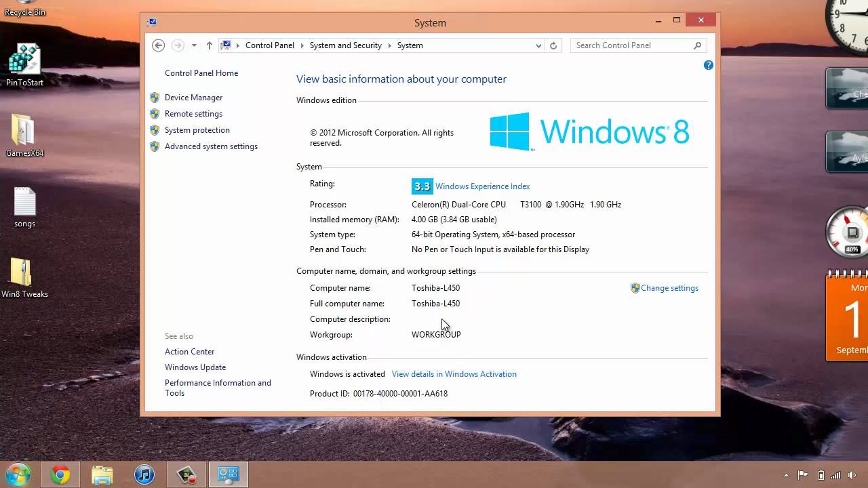
Task: Open recent locations dropdown arrow
Action: (x=194, y=45)
